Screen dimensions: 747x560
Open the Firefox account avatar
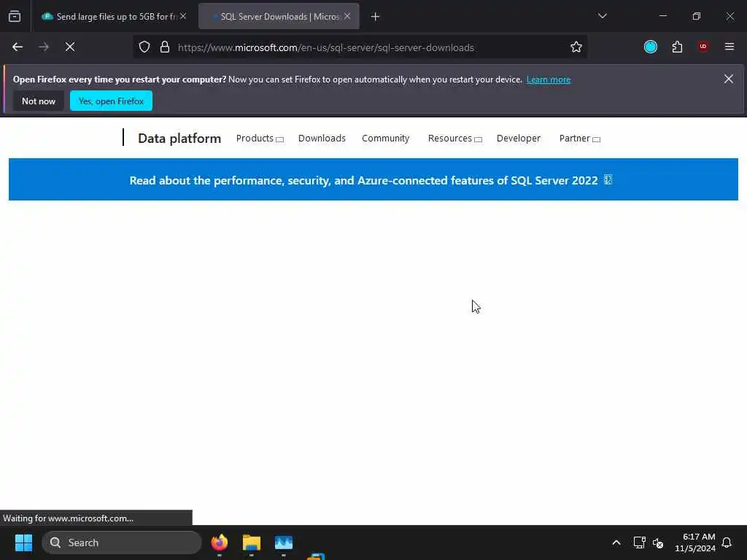click(650, 47)
